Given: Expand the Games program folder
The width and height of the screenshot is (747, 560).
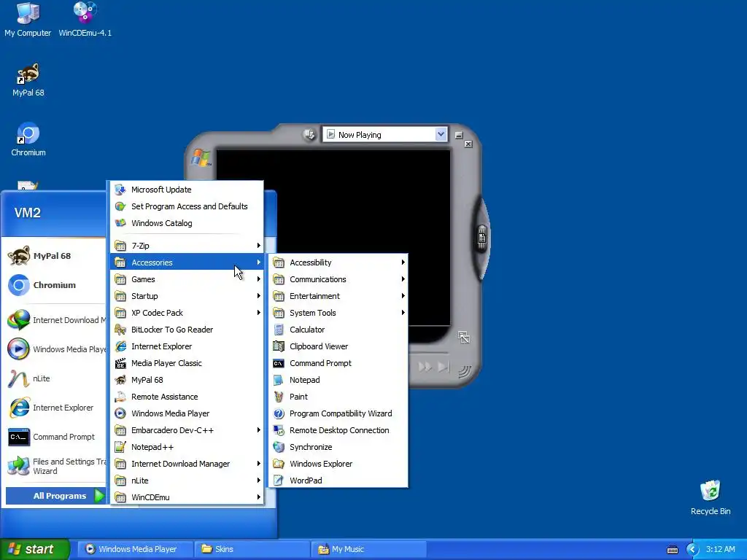Looking at the screenshot, I should pos(187,279).
